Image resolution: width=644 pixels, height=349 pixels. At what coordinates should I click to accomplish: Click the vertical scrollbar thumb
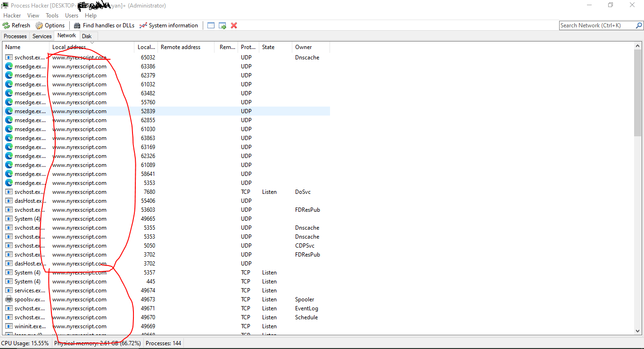tap(638, 93)
